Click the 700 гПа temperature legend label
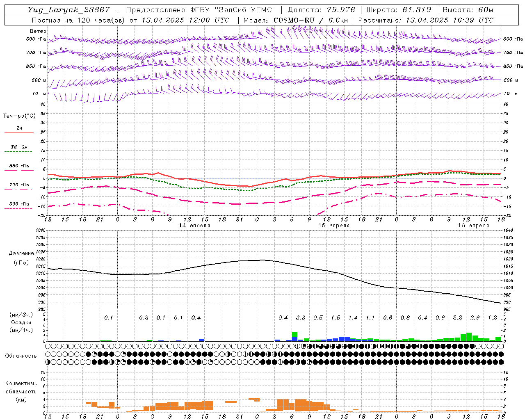The height and width of the screenshot is (420, 525). click(19, 185)
